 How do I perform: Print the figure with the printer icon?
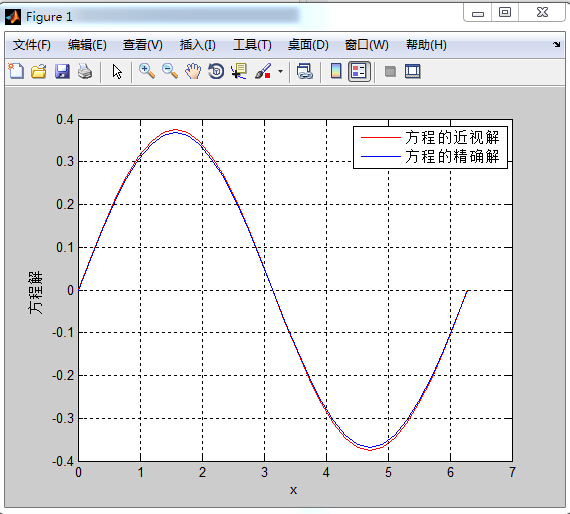85,71
